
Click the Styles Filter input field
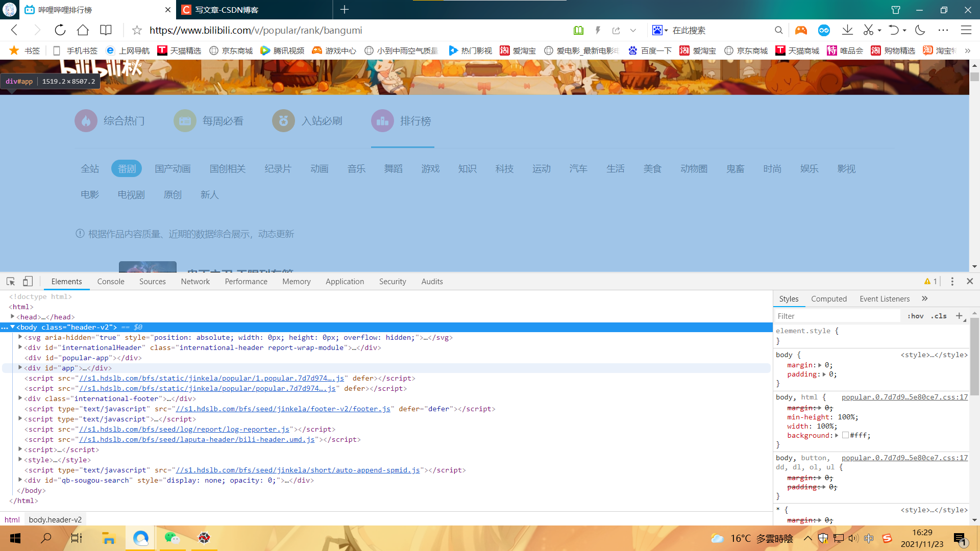click(x=837, y=316)
